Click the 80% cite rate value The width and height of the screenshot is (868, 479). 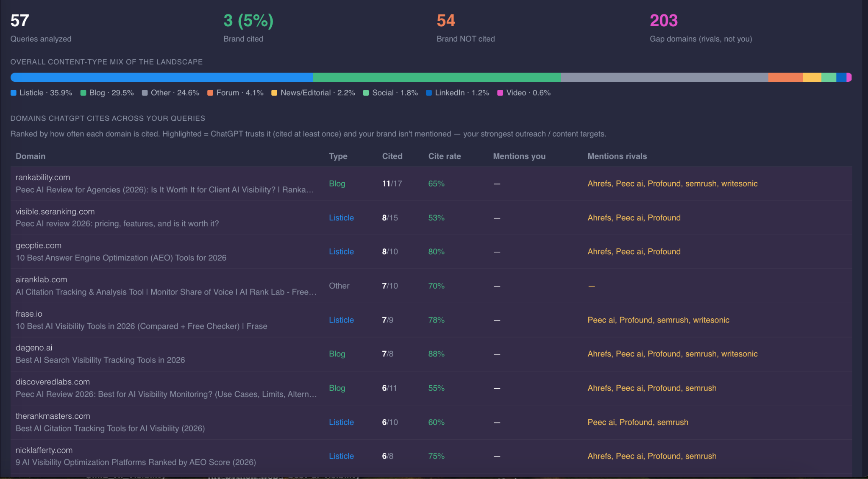436,251
